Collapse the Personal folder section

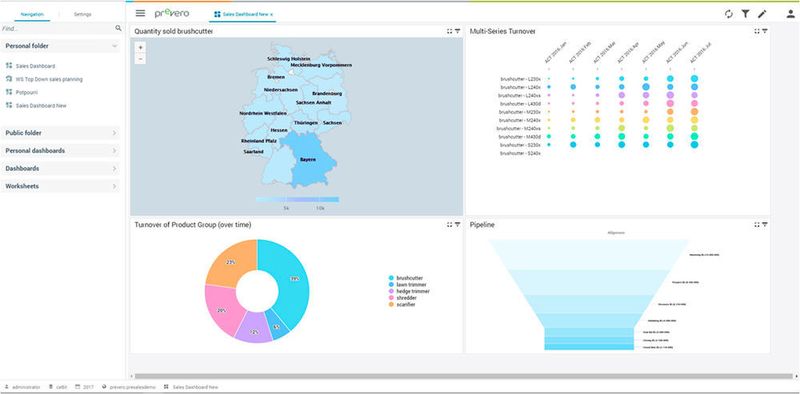[60, 46]
